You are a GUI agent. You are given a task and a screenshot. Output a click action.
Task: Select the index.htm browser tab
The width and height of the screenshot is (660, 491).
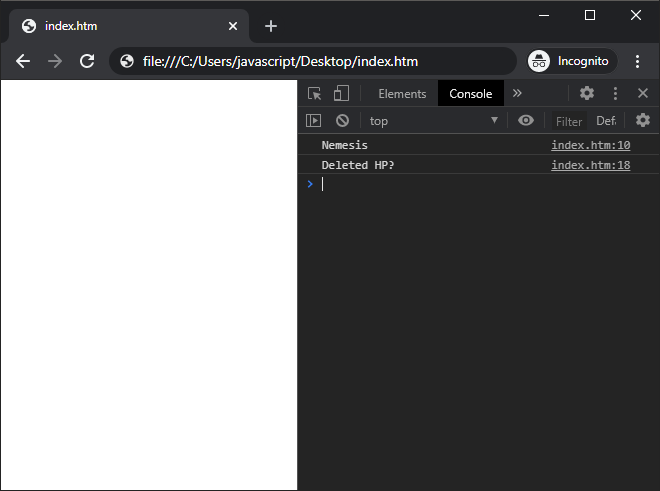tap(128, 26)
